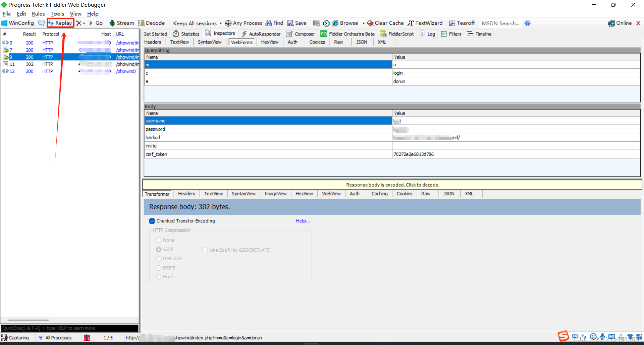Close toolbar with red X
This screenshot has width=644, height=345.
pos(638,23)
